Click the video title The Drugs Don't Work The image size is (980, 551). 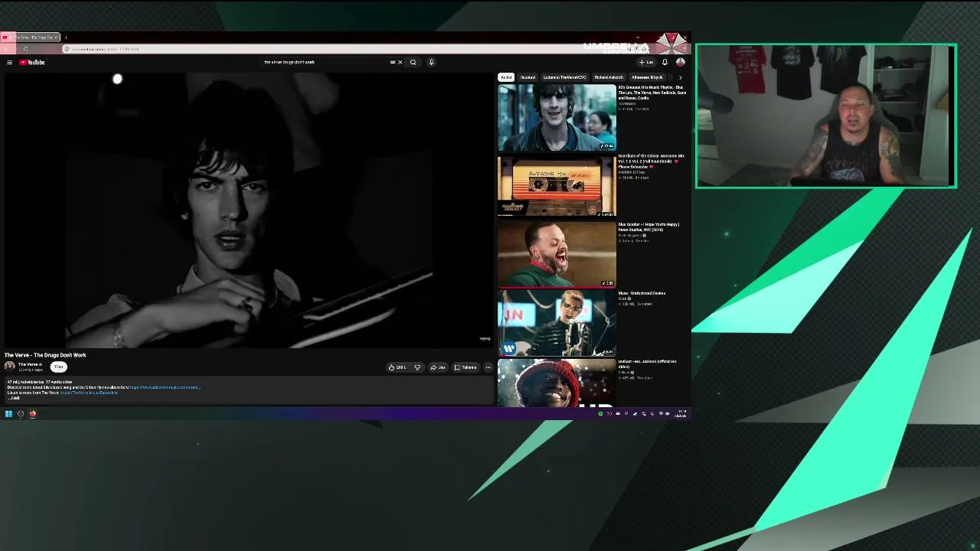45,355
